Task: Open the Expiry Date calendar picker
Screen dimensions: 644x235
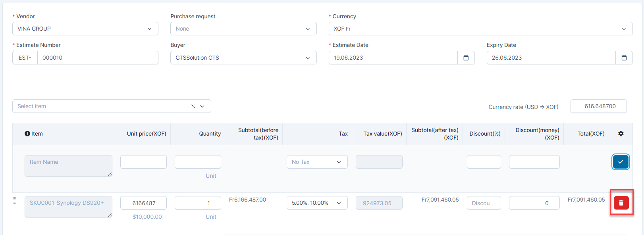Action: [624, 58]
